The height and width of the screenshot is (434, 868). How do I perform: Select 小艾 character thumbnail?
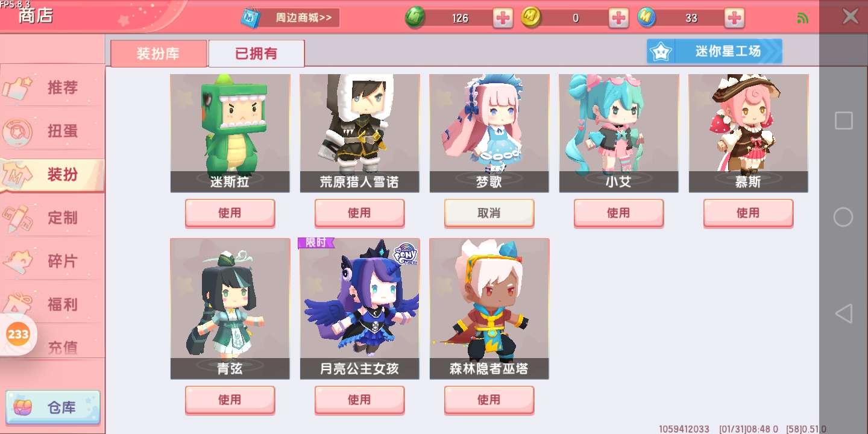[618, 133]
